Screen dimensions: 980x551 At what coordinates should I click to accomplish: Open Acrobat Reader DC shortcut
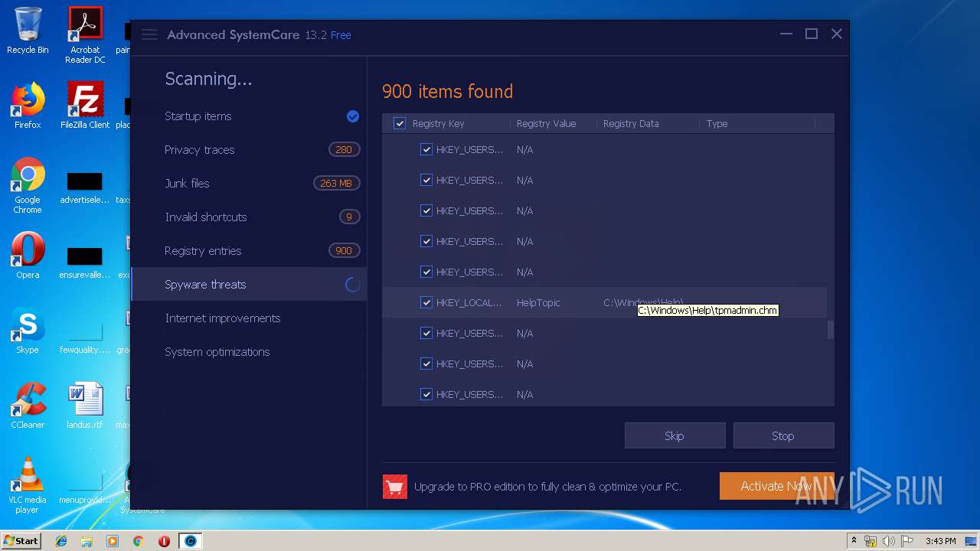point(85,35)
